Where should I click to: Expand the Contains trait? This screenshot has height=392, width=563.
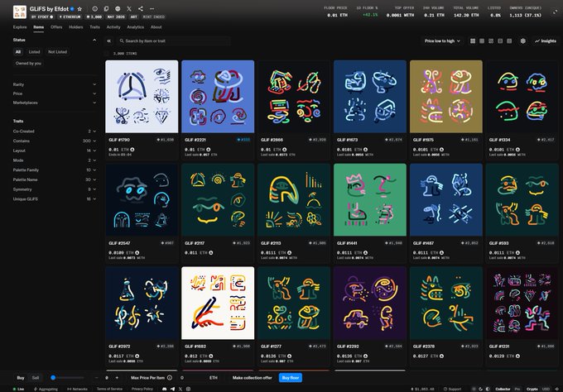pos(54,141)
